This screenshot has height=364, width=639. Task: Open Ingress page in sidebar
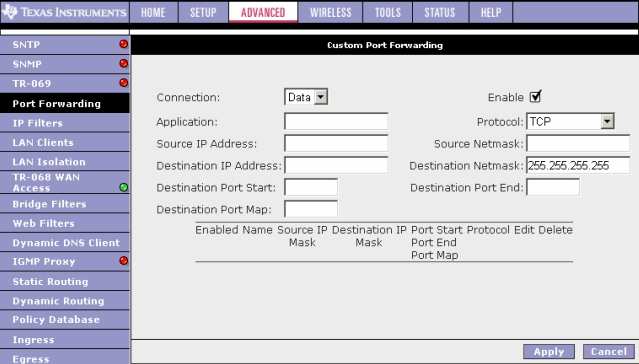click(64, 340)
